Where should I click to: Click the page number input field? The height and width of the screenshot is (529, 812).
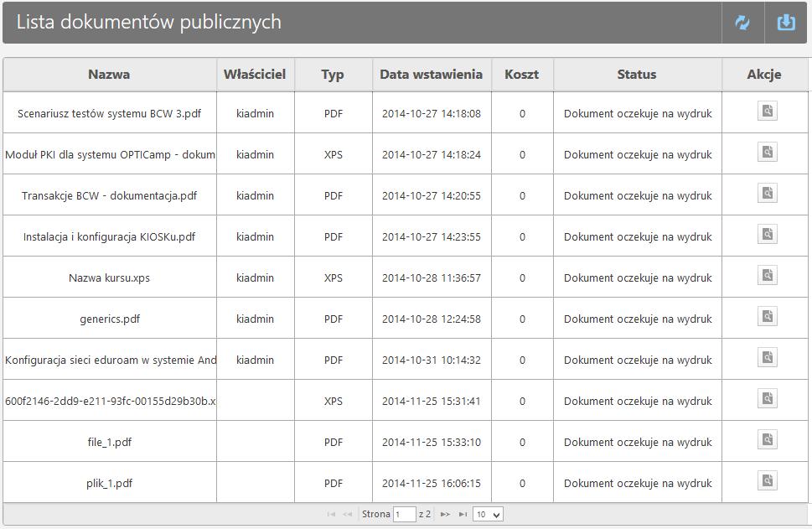405,515
